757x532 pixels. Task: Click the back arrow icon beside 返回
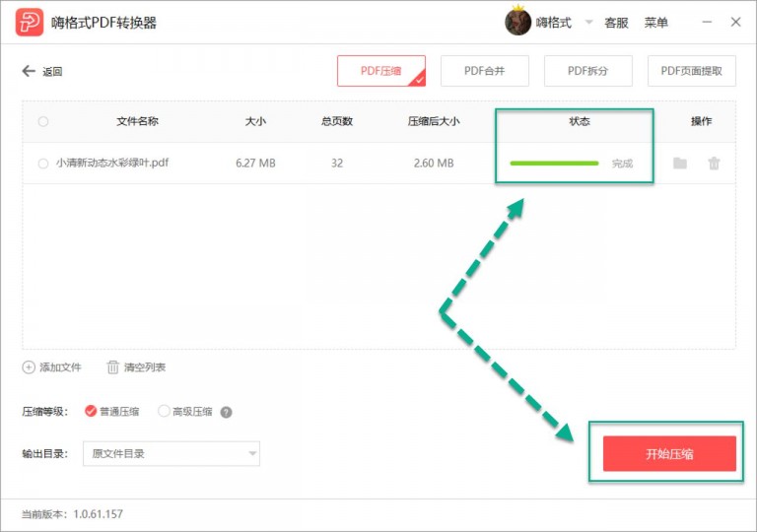point(29,72)
